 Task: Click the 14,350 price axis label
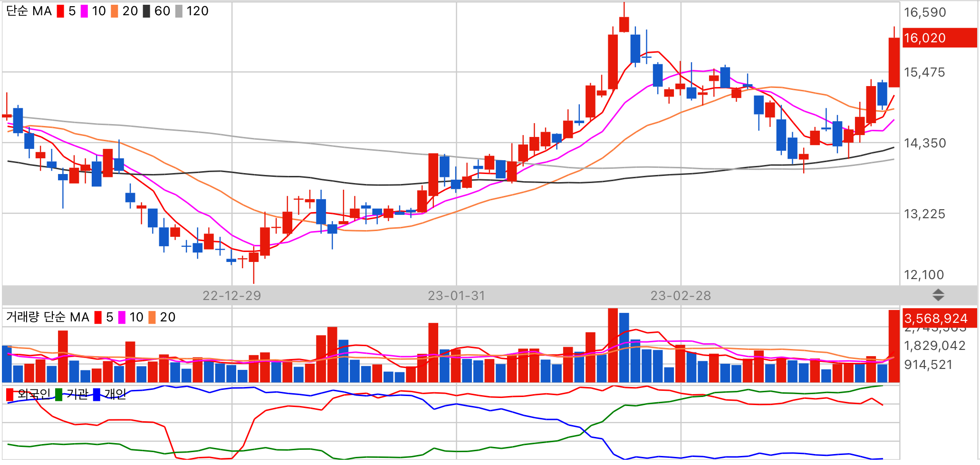[925, 143]
